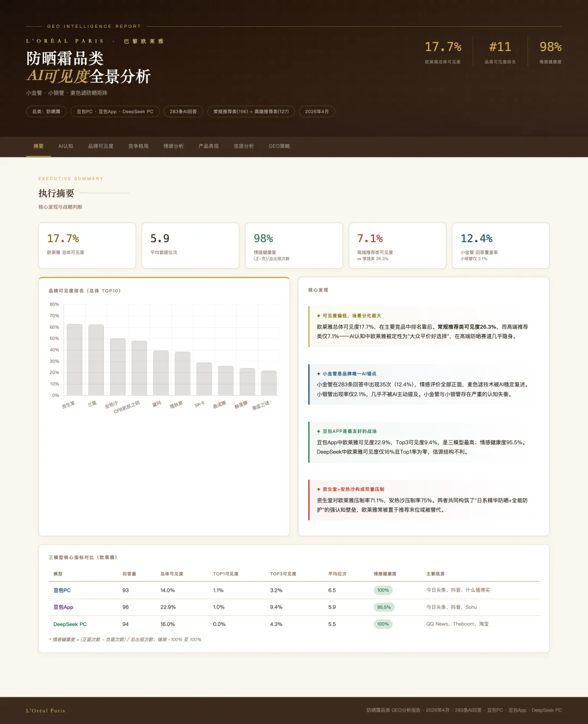Click the 回答量 column header
This screenshot has height=724, width=588.
coord(129,574)
